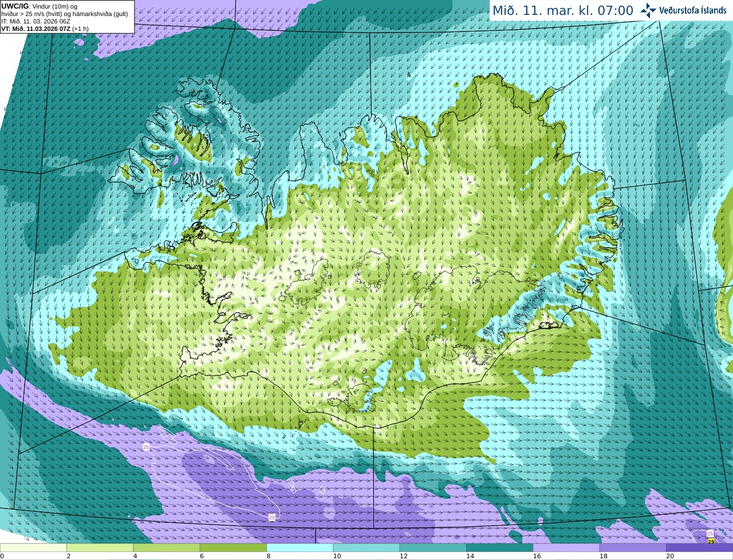Screen dimensions: 733x560
Task: Click the scale label '8'
Action: 269,556
